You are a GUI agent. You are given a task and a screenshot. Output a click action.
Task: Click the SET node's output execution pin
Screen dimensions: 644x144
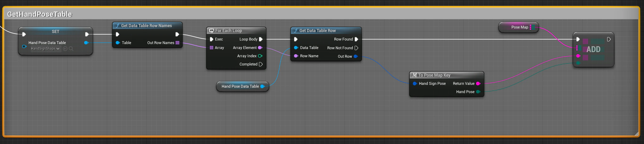tap(87, 34)
